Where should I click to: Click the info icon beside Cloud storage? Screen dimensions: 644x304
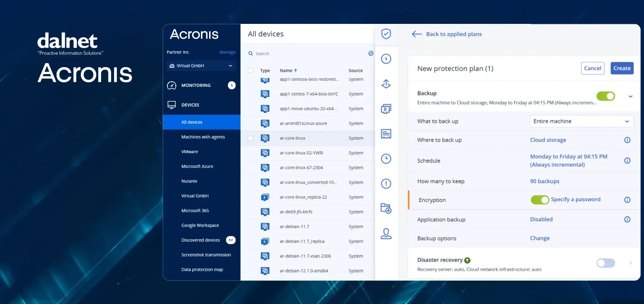[627, 140]
